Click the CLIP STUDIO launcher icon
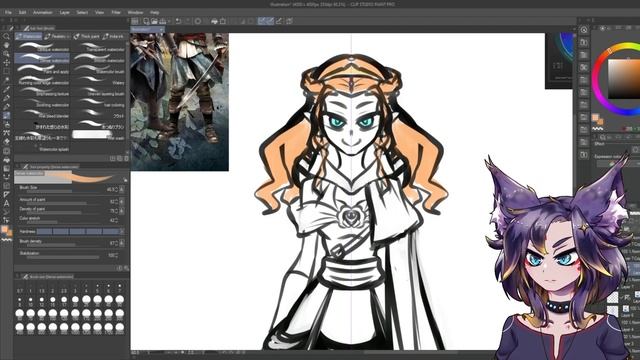Viewport: 640px width, 360px height. pyautogui.click(x=135, y=21)
